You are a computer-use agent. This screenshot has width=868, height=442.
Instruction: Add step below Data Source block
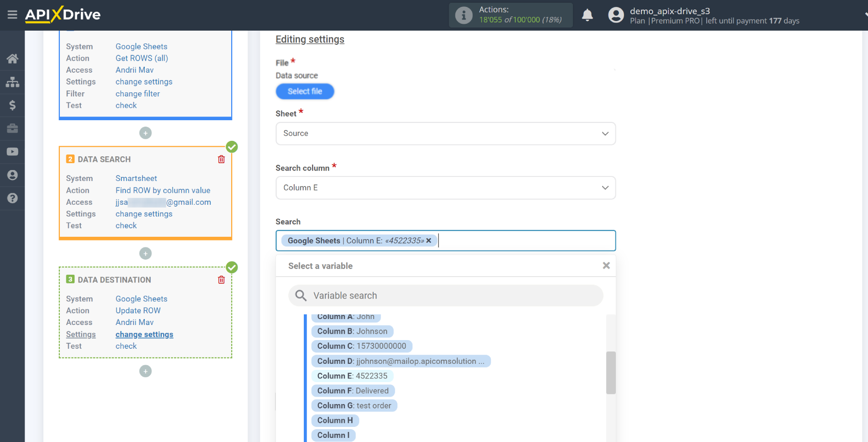(x=145, y=133)
